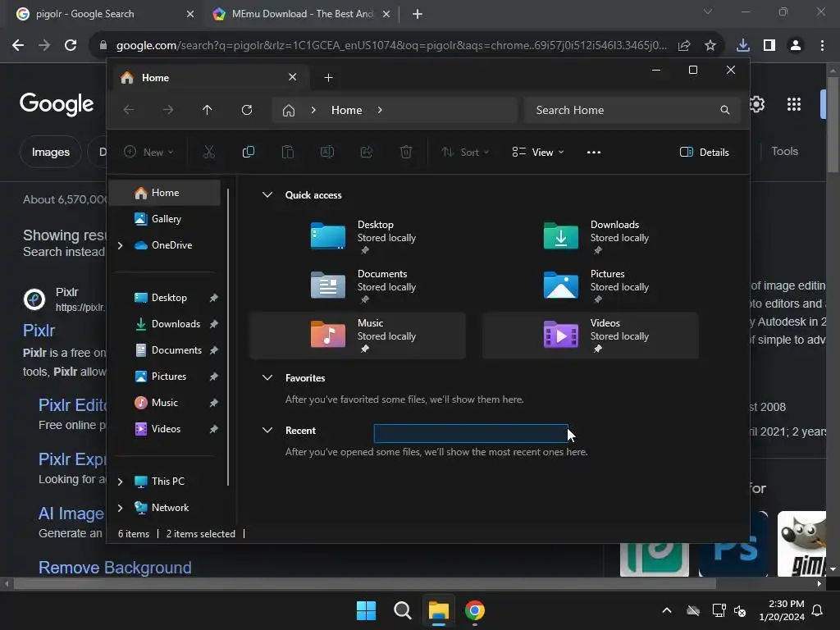Open the Videos folder in Quick access
The height and width of the screenshot is (630, 840).
point(591,336)
